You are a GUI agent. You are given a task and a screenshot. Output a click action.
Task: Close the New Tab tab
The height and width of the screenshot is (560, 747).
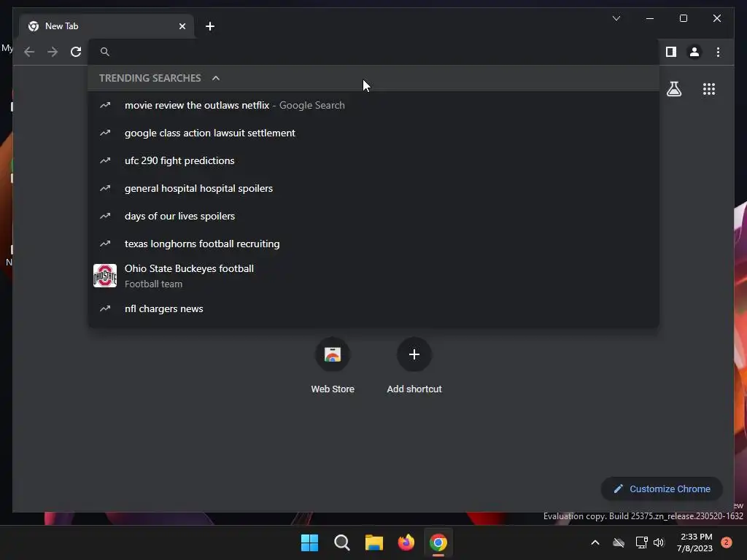(182, 26)
